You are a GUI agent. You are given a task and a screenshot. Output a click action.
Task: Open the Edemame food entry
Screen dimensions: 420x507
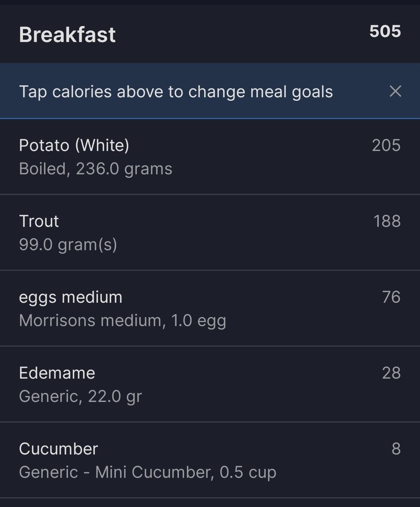[x=57, y=373]
